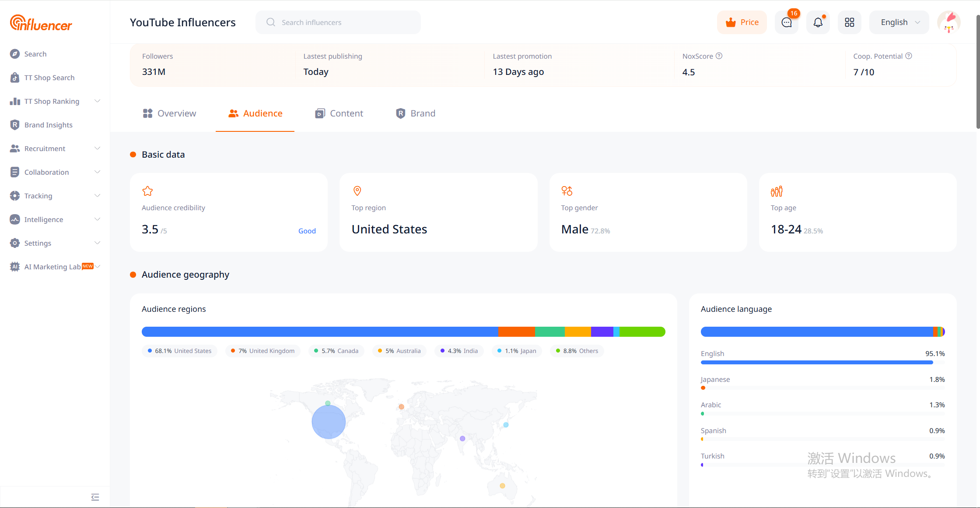Viewport: 980px width, 508px height.
Task: Open Brand Insights sidebar link
Action: coord(48,125)
